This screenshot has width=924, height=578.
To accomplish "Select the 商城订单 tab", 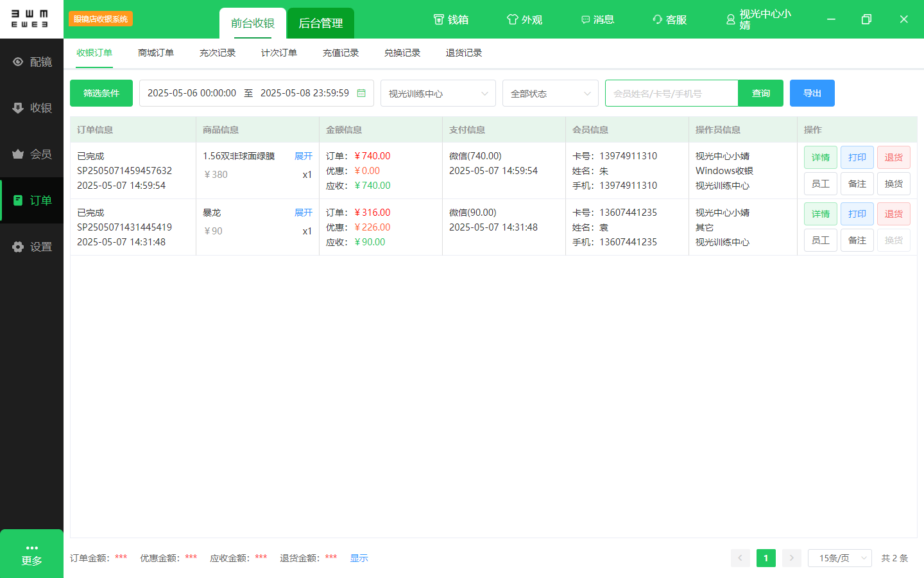I will (156, 53).
